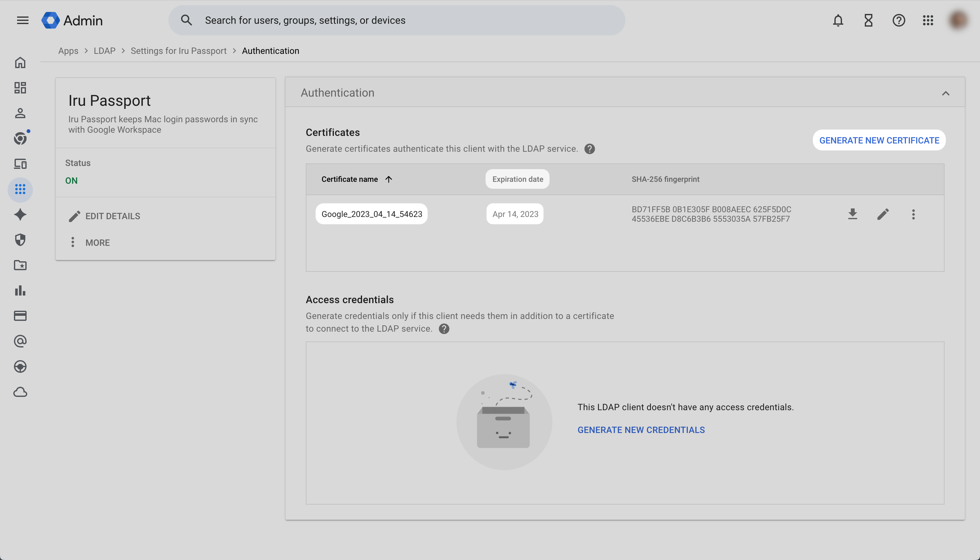Go to Home in the sidebar
Image resolution: width=980 pixels, height=560 pixels.
20,63
